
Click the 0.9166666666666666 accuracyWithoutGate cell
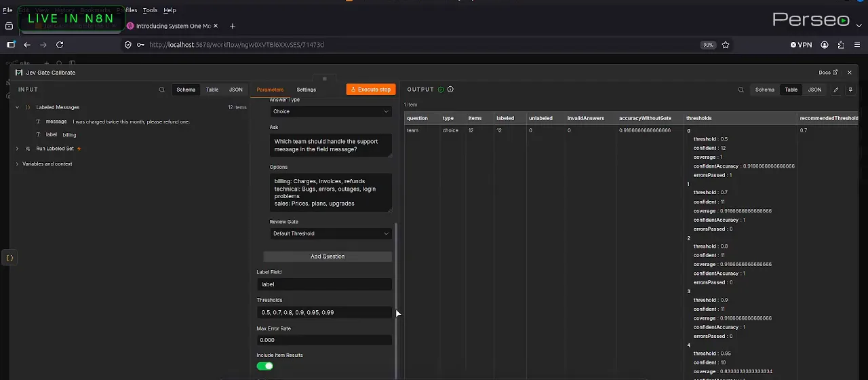(x=645, y=130)
